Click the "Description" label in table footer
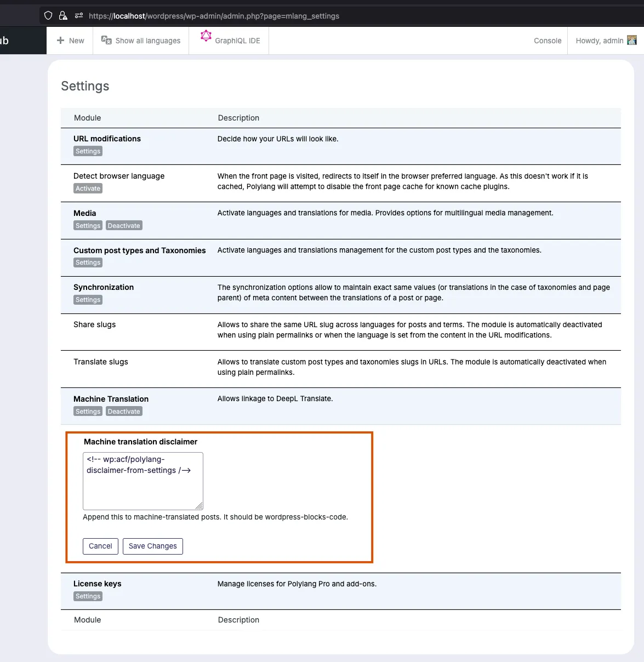Image resolution: width=644 pixels, height=662 pixels. pyautogui.click(x=238, y=620)
